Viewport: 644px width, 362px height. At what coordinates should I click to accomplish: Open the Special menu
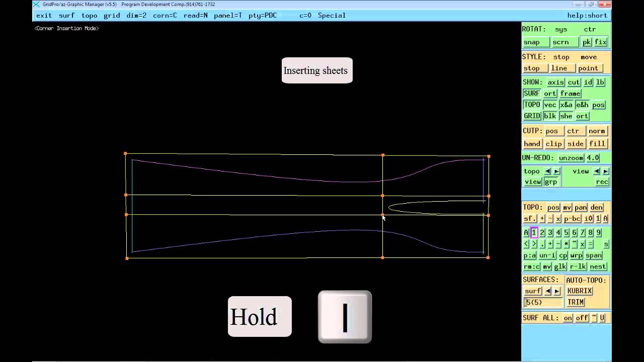[332, 16]
